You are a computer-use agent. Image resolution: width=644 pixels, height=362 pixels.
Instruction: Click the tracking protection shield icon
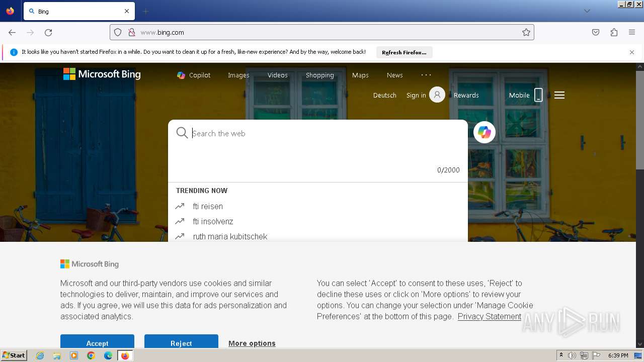point(118,32)
